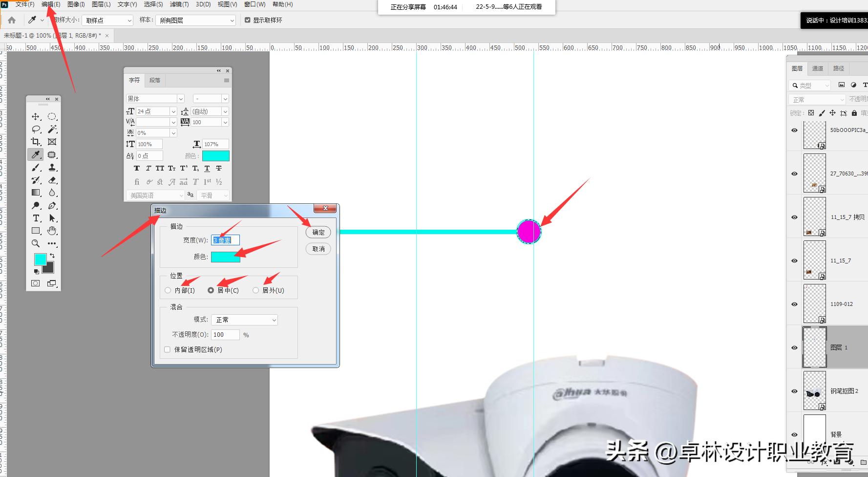Select the Frame tool
The image size is (868, 477).
coord(52,142)
